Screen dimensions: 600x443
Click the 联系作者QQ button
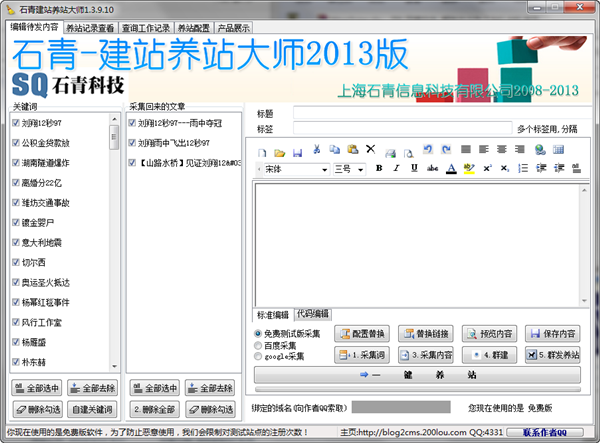[545, 433]
